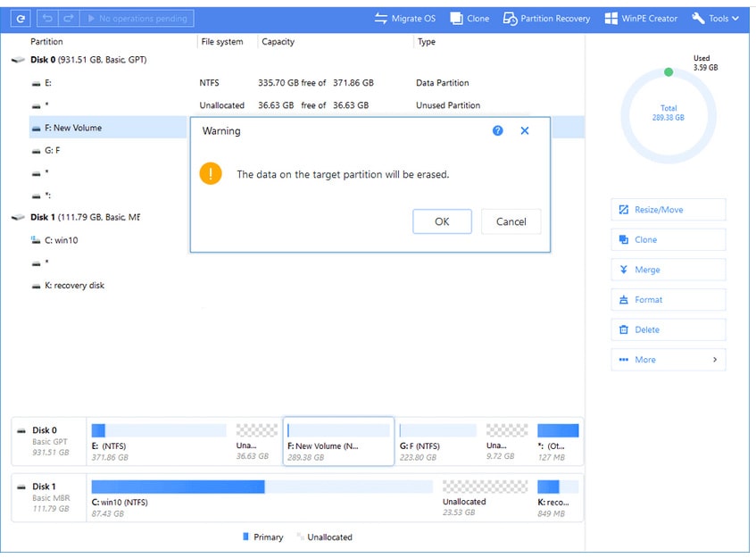Click the orange exclamation warning icon
The height and width of the screenshot is (558, 756).
click(211, 173)
